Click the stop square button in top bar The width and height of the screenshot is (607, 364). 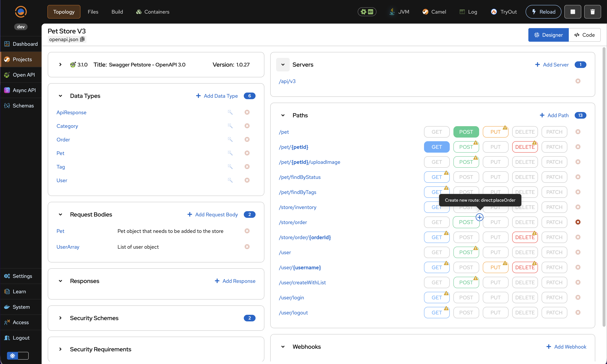573,12
